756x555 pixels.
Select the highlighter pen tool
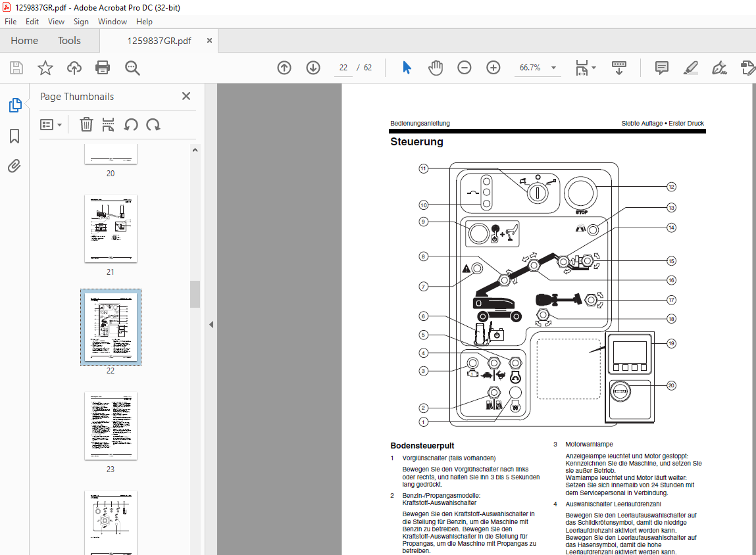point(691,68)
